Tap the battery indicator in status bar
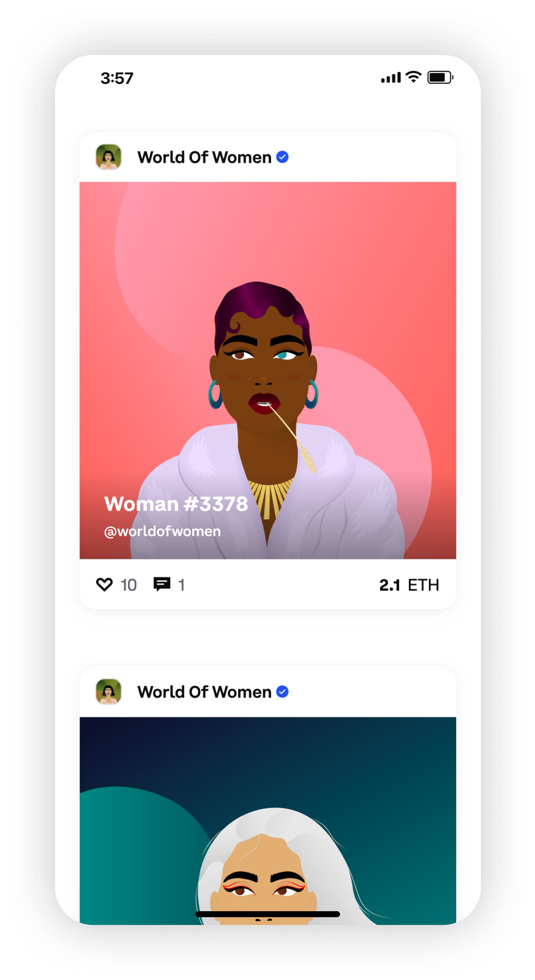The height and width of the screenshot is (980, 535). (440, 78)
